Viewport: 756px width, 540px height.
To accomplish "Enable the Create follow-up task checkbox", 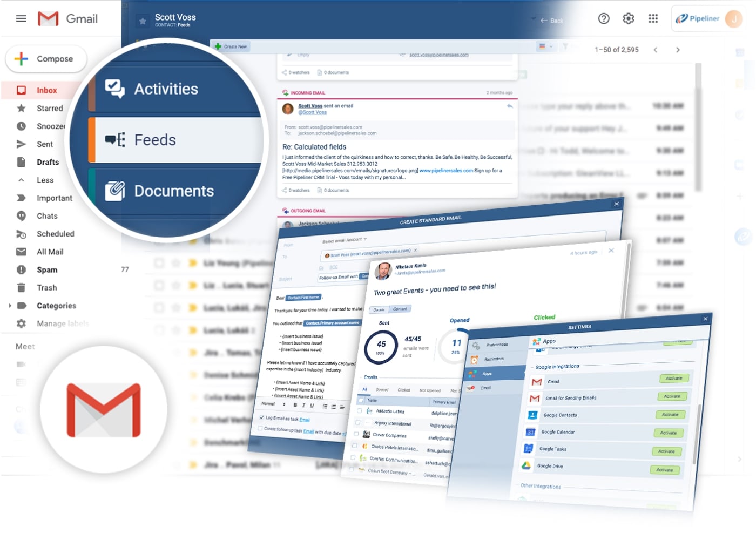I will [260, 428].
